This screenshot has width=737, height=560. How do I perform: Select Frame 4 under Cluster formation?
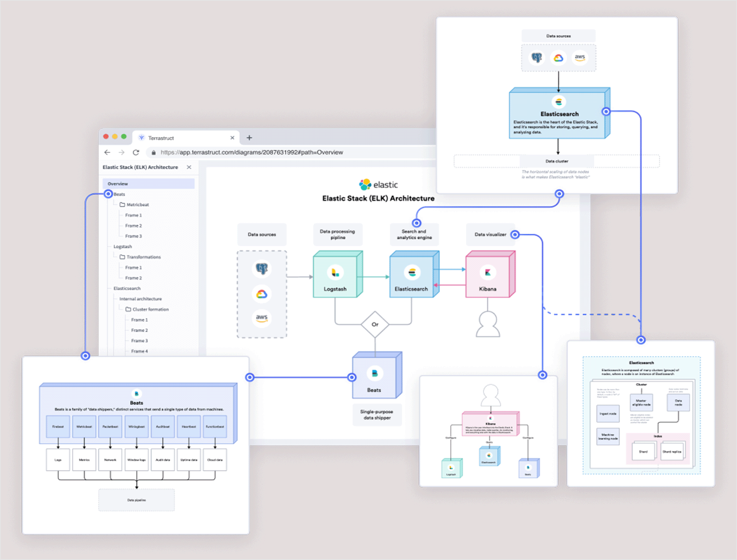tap(139, 351)
